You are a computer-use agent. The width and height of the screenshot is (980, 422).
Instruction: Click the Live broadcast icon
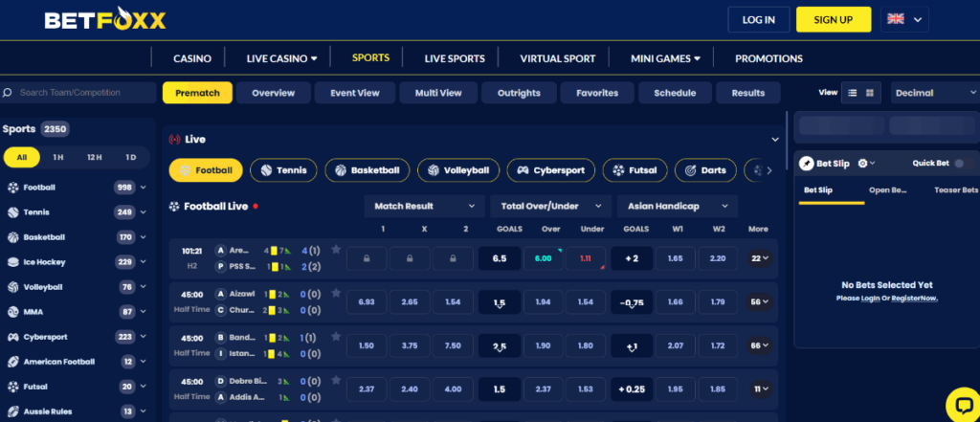click(x=174, y=140)
